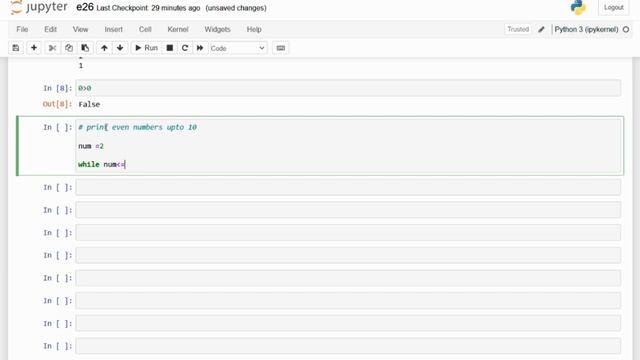
Task: Insert a cell below with plus icon
Action: pyautogui.click(x=34, y=48)
